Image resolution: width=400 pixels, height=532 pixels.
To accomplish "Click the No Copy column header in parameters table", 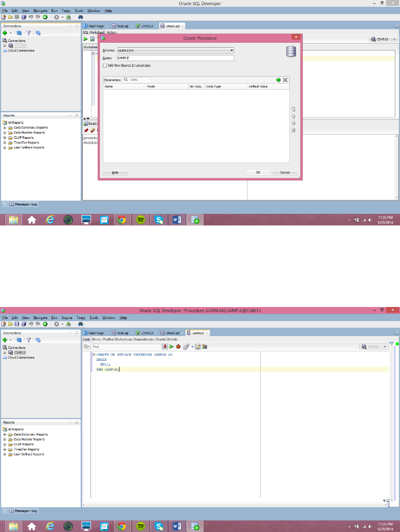I will click(196, 86).
